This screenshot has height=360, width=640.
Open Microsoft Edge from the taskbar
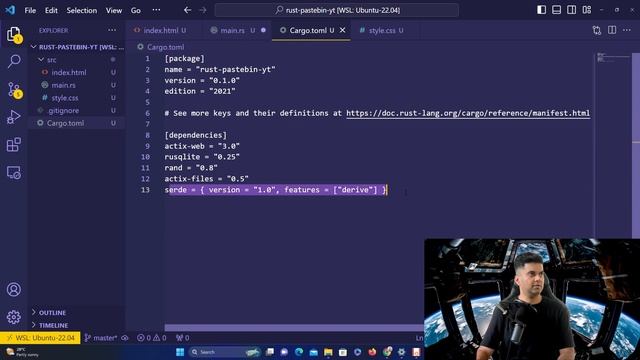click(299, 352)
